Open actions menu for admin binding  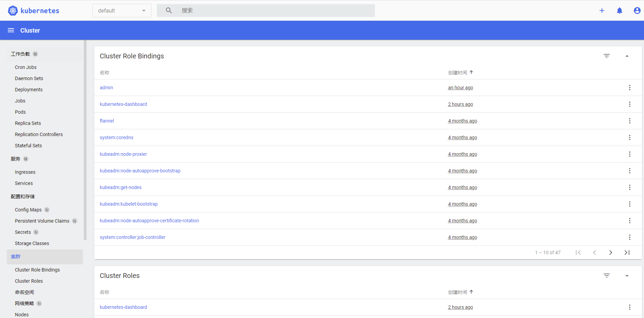tap(630, 88)
